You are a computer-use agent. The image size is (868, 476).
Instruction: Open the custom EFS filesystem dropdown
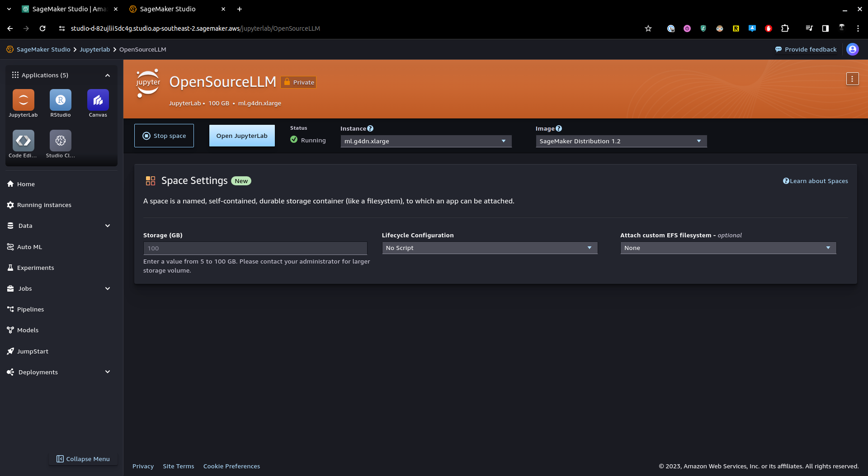(x=728, y=248)
